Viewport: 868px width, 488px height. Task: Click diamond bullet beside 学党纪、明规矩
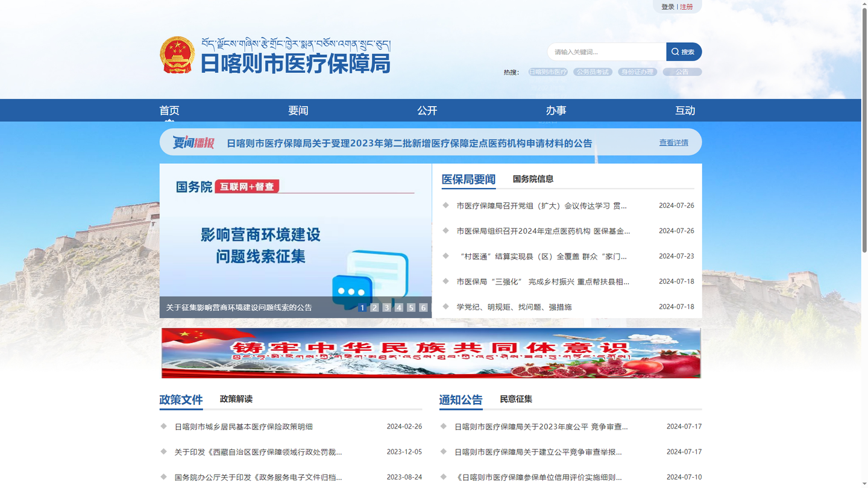click(445, 306)
